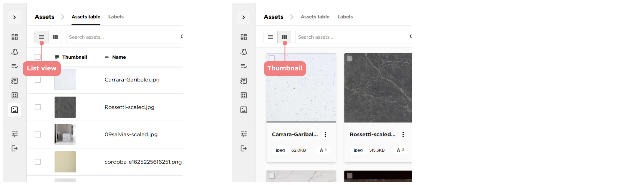Screen dimensions: 644x185
Task: Open the thumbnail of cordoba-e1625225616251.png in the list
Action: 65,162
